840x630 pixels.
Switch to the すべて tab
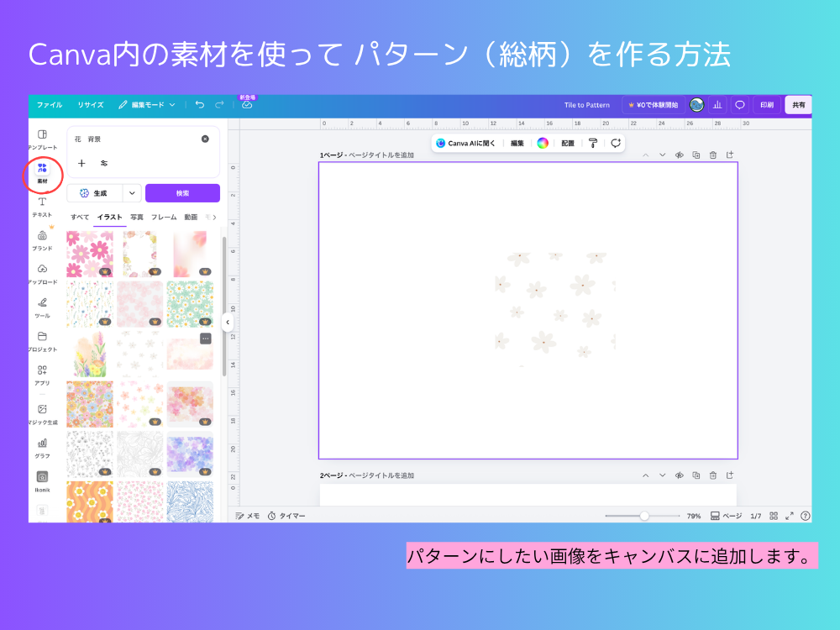(x=80, y=217)
